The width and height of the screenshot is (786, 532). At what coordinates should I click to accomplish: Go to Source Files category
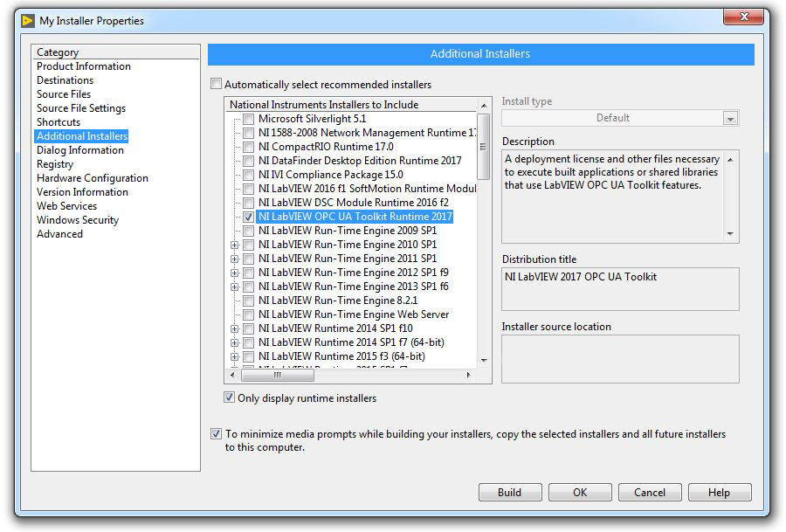click(x=64, y=94)
